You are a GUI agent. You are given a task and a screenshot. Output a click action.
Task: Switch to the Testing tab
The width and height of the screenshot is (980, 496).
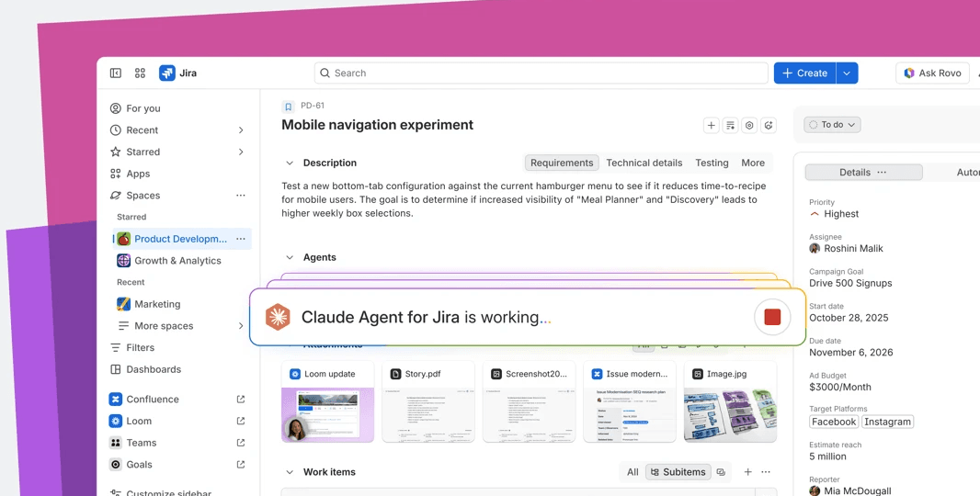712,163
